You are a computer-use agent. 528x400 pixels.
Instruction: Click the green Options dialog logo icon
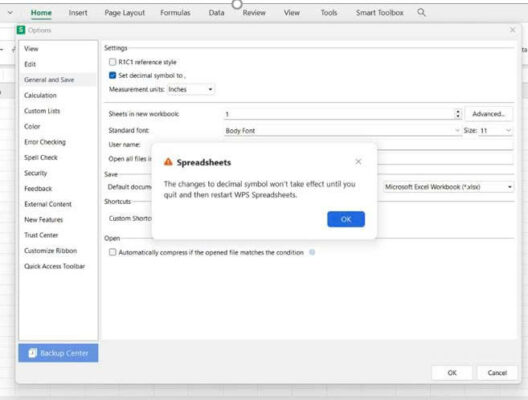[x=21, y=30]
